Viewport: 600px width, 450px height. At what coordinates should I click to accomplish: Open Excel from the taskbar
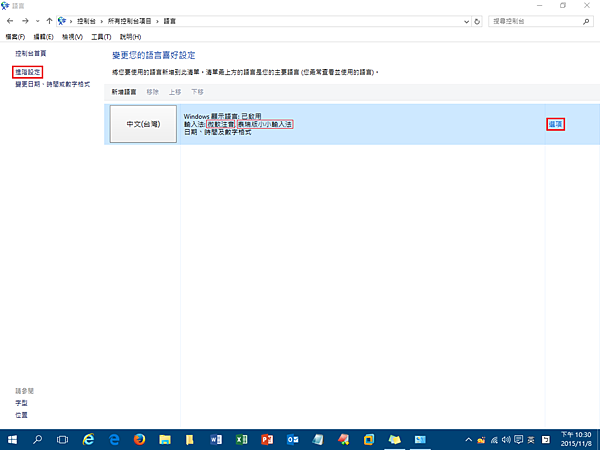click(x=241, y=440)
